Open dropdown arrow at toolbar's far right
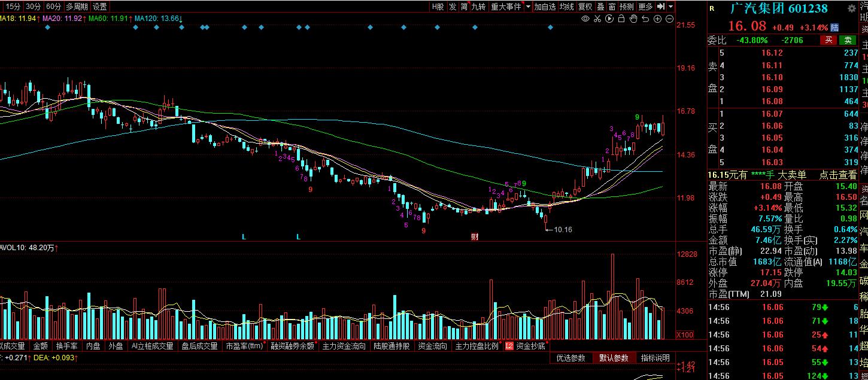868x380 pixels. (x=671, y=7)
